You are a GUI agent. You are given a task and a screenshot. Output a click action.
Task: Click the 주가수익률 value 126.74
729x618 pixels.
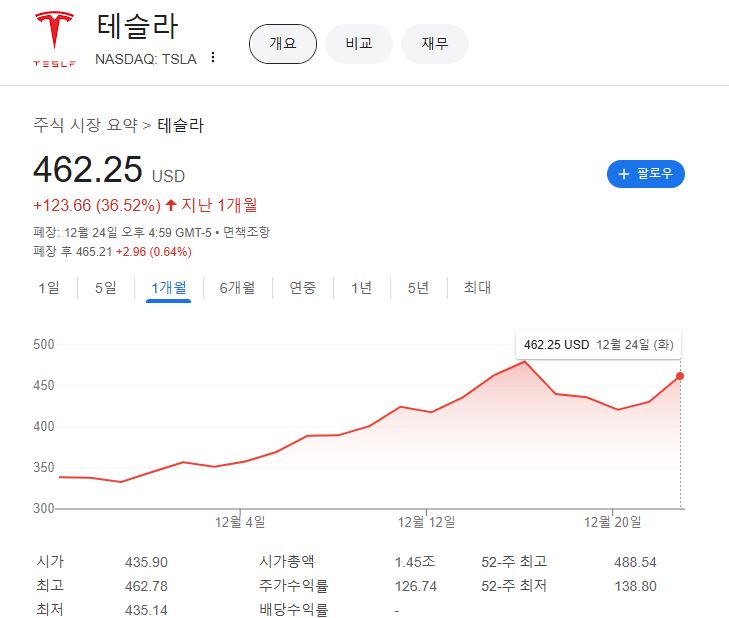(416, 586)
